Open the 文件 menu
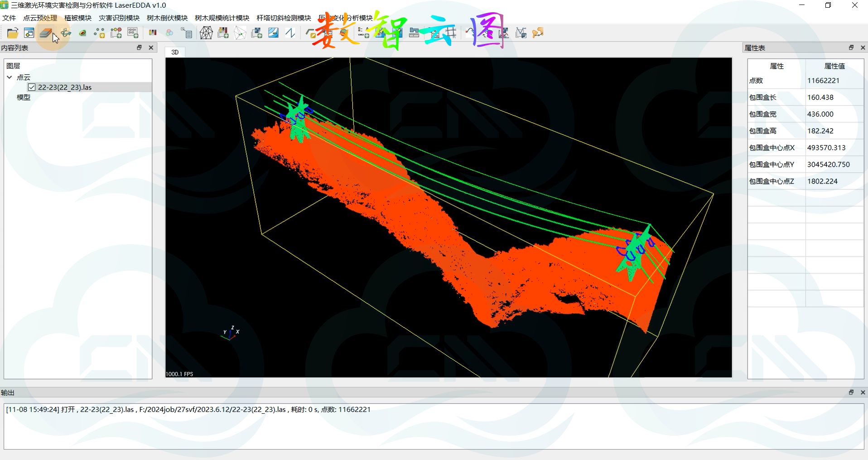 [x=9, y=18]
